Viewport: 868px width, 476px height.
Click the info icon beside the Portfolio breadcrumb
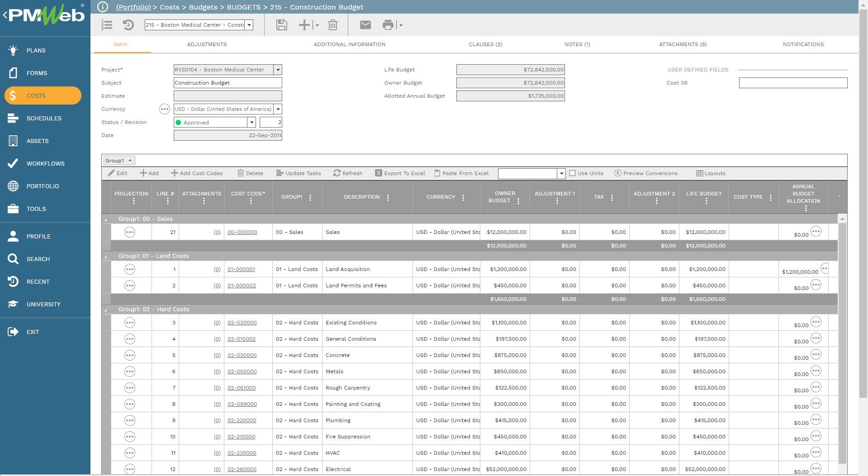[x=103, y=7]
